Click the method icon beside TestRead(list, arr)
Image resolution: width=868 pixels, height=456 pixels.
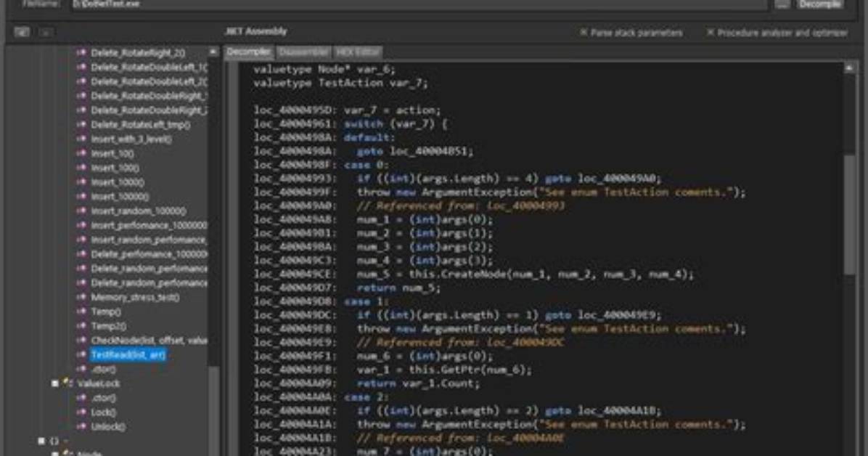pyautogui.click(x=81, y=355)
